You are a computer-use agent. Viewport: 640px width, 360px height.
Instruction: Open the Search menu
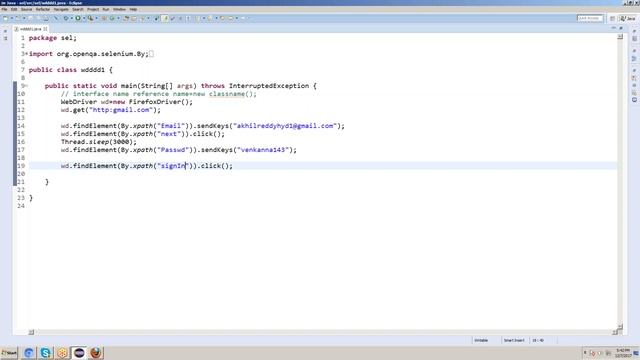[78, 9]
